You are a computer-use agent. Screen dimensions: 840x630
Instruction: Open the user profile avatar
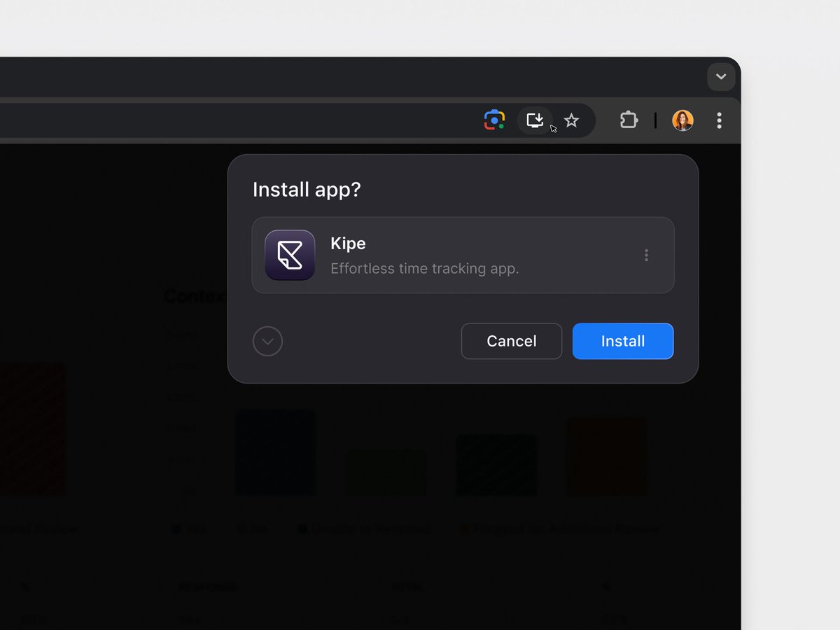[682, 120]
